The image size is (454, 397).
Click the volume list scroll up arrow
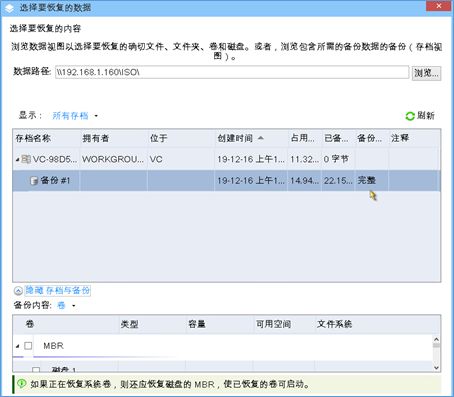(436, 339)
